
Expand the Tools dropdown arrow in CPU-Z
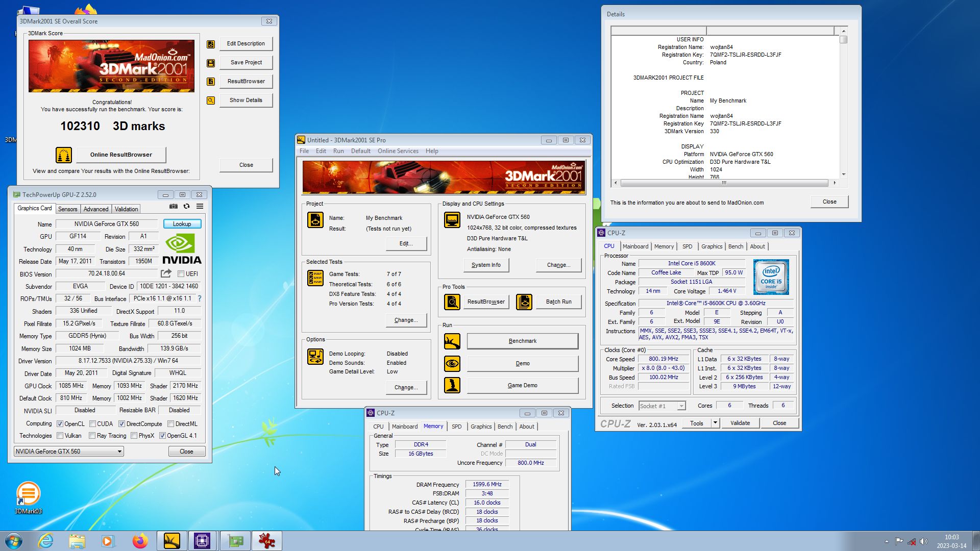(715, 423)
